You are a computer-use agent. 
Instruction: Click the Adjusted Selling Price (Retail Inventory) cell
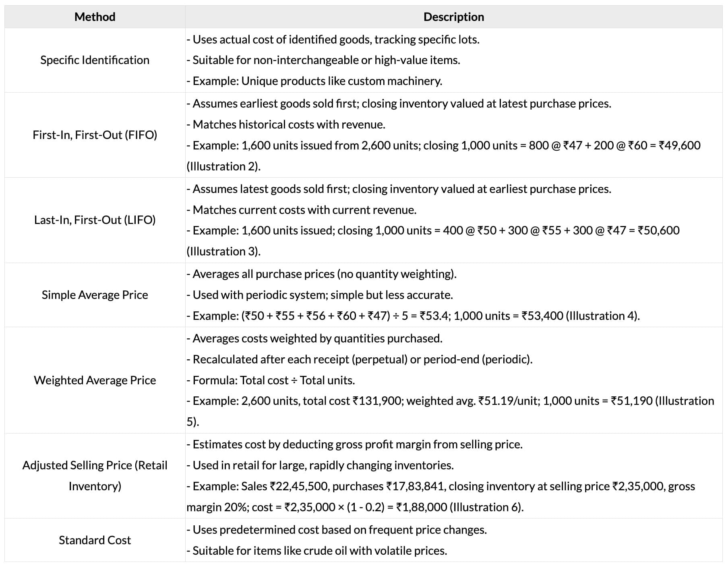(x=95, y=476)
